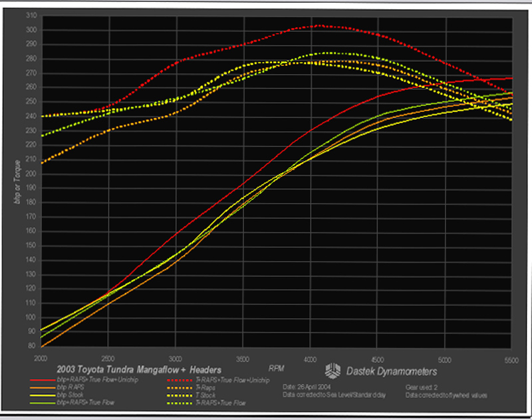This screenshot has width=532, height=420.
Task: Click the dotted red line sample for T+RAPS+True Flow+Unichip
Action: tap(180, 380)
